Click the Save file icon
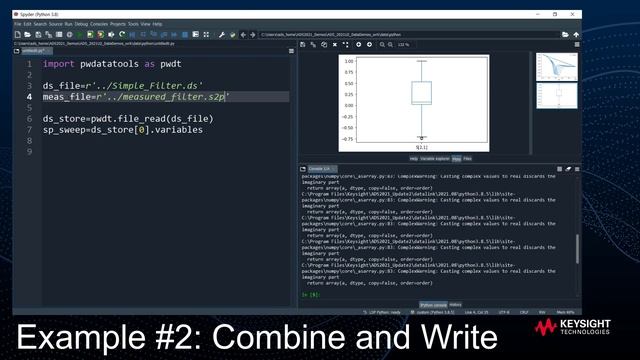640x360 pixels. pyautogui.click(x=38, y=35)
